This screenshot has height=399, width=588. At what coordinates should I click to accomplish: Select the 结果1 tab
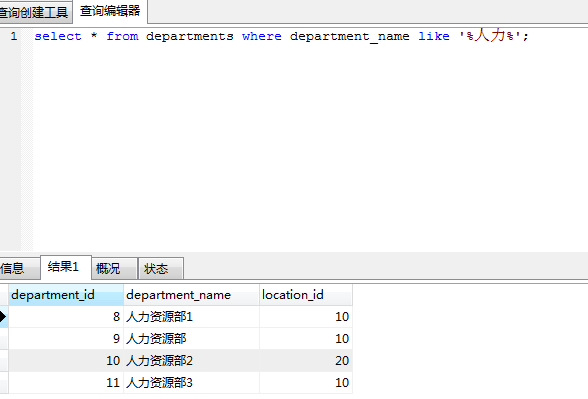point(66,267)
